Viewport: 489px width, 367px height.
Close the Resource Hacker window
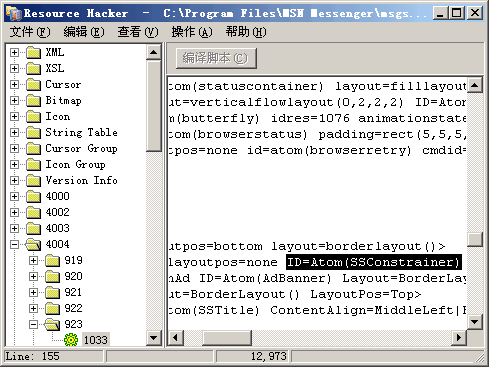(x=475, y=13)
